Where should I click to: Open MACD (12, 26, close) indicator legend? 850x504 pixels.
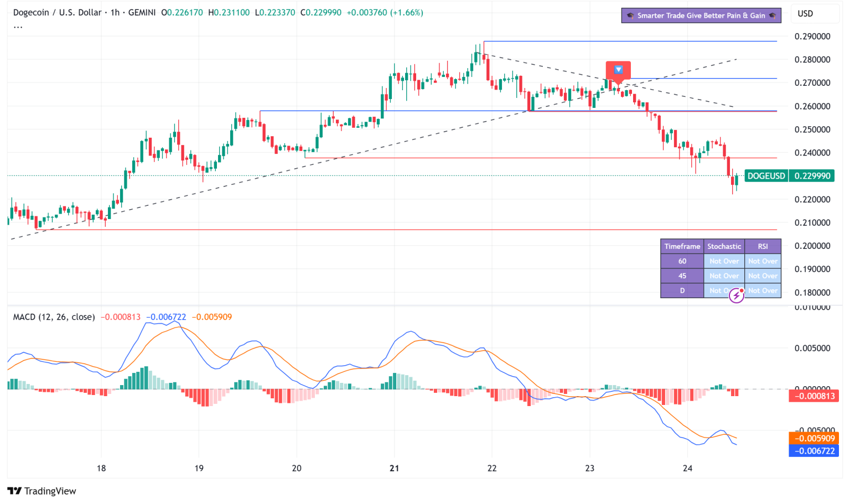point(54,316)
